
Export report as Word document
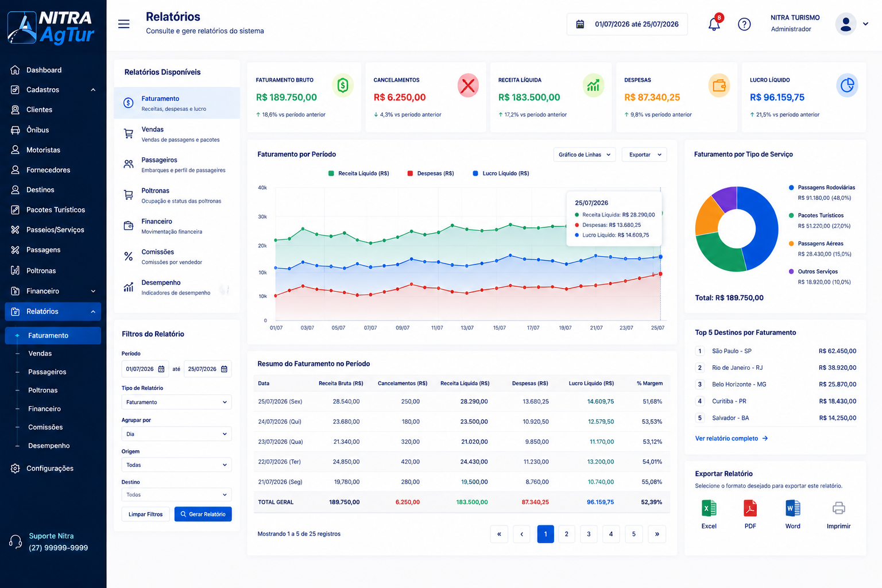[x=792, y=508]
